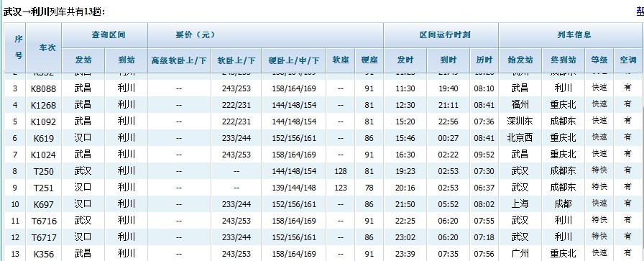Viewport: 644px width, 261px height.
Task: Open train K8088 details
Action: pyautogui.click(x=44, y=88)
